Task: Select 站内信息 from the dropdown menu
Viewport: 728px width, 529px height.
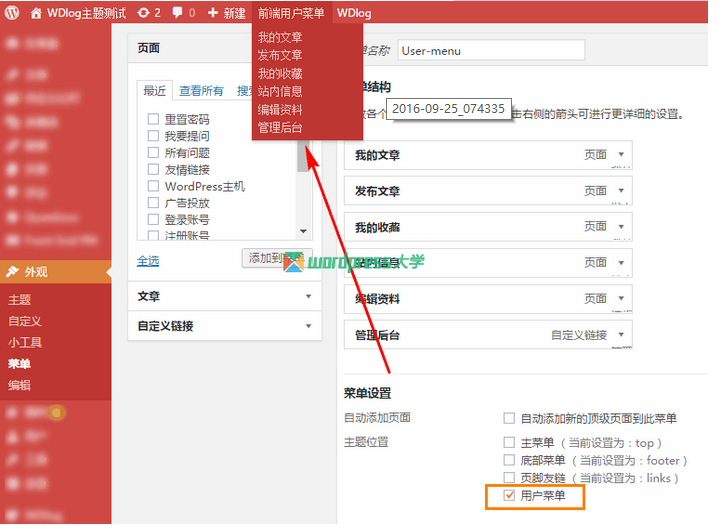Action: pyautogui.click(x=280, y=91)
